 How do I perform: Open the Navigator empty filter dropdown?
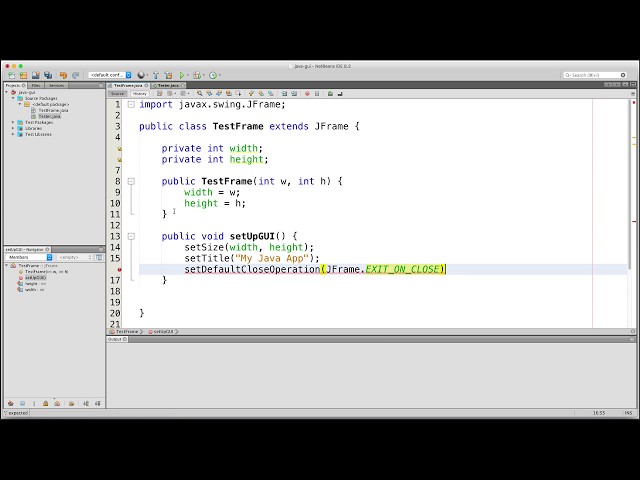(x=75, y=258)
